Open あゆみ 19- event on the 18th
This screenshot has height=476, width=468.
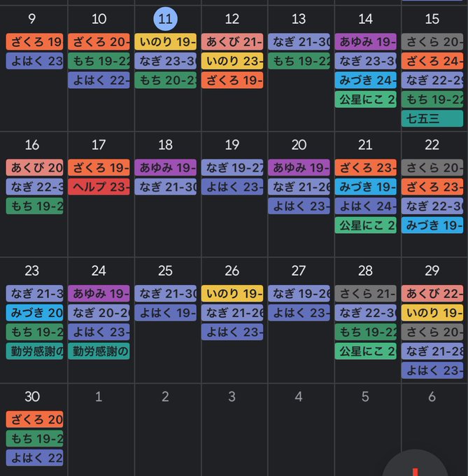click(166, 167)
